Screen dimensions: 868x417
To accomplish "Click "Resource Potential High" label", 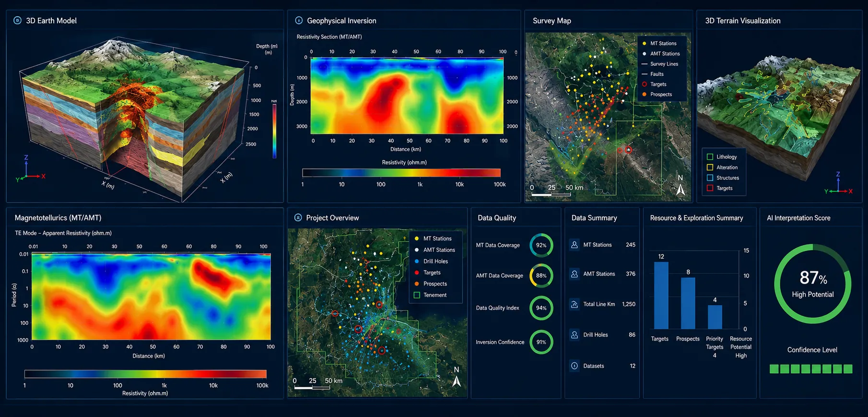I will [741, 347].
